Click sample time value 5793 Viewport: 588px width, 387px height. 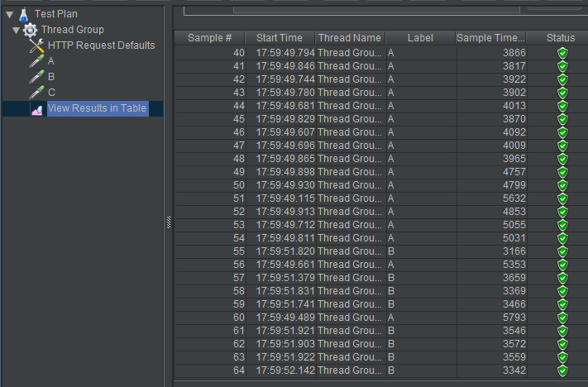tap(514, 318)
